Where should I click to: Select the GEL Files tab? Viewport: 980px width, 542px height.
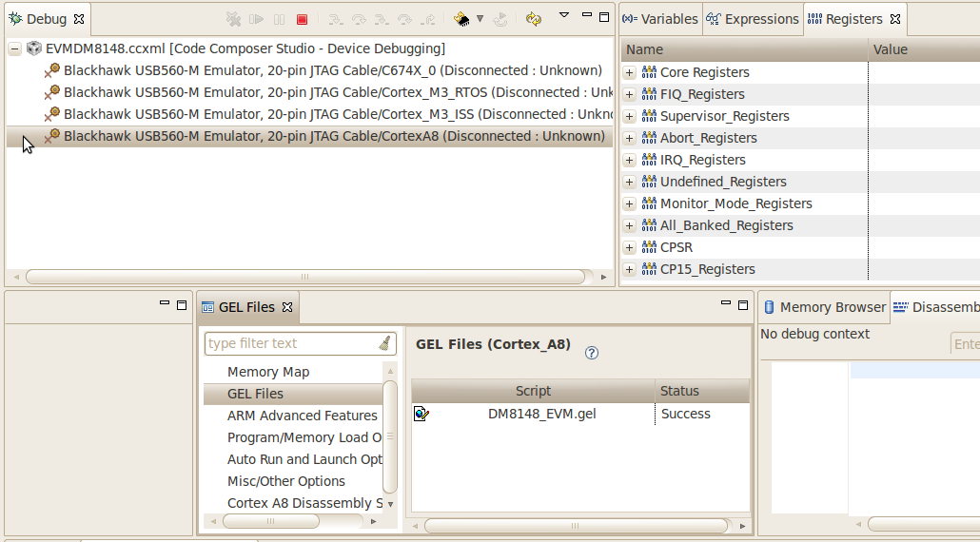246,307
